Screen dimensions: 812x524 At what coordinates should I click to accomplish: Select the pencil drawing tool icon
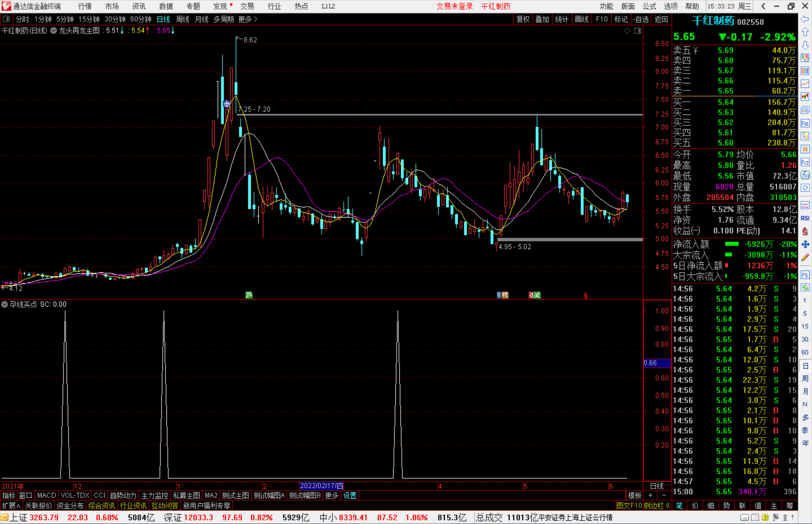[805, 257]
